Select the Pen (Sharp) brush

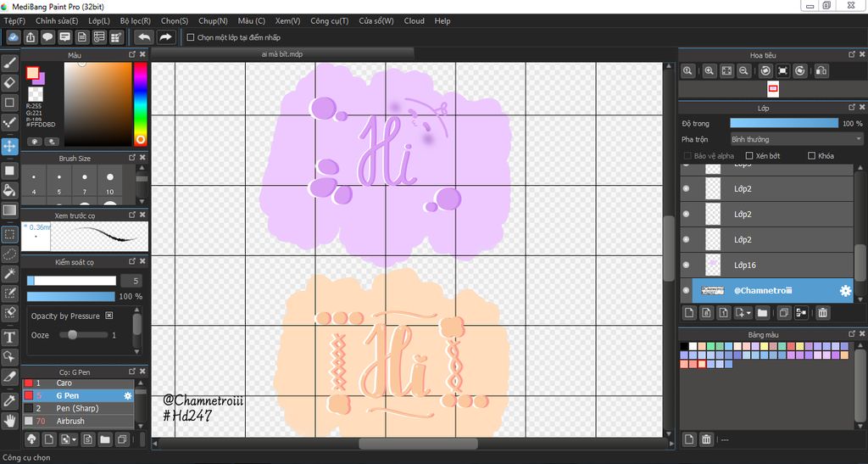click(78, 408)
